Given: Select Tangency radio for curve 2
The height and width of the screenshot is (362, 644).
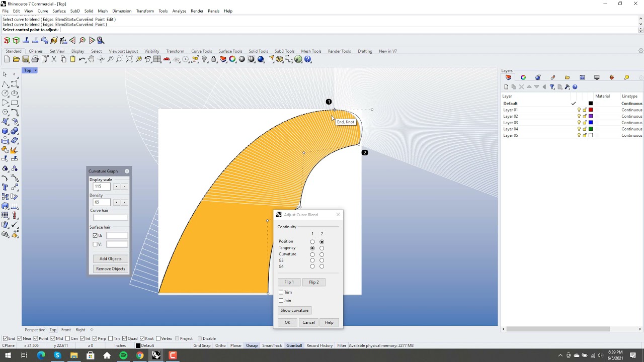Looking at the screenshot, I should tap(321, 248).
